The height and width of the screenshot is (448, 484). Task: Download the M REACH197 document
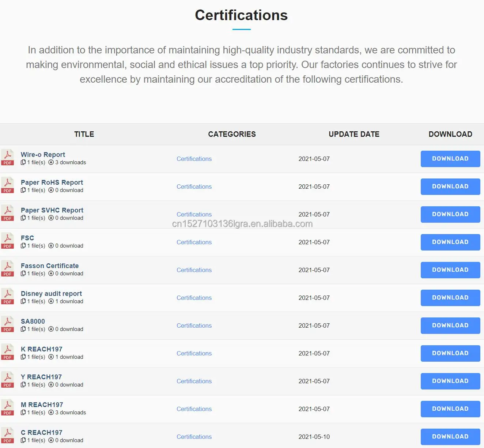click(x=450, y=409)
